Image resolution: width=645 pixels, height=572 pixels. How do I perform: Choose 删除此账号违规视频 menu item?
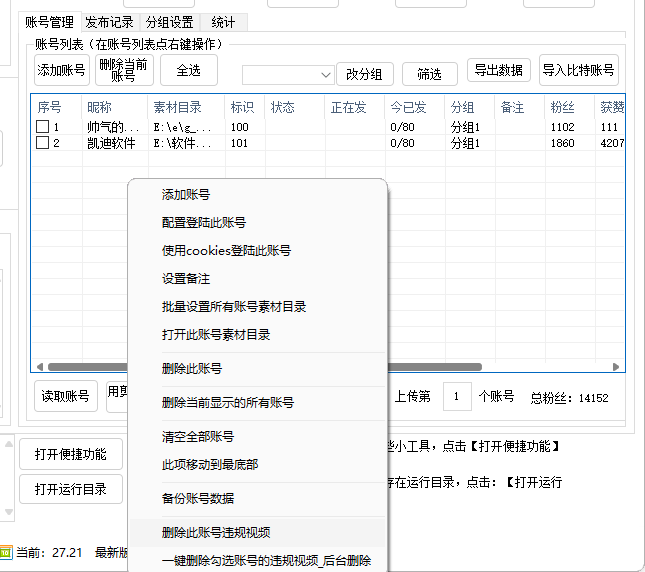tap(258, 533)
